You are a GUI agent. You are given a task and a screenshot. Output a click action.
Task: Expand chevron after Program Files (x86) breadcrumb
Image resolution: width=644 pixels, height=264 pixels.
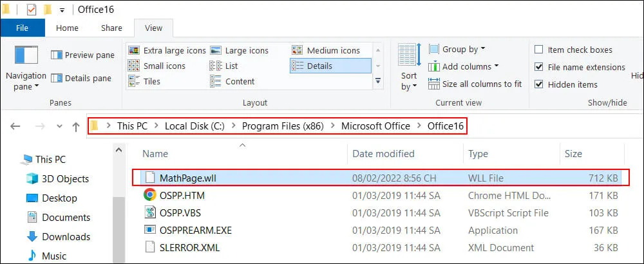(x=332, y=126)
